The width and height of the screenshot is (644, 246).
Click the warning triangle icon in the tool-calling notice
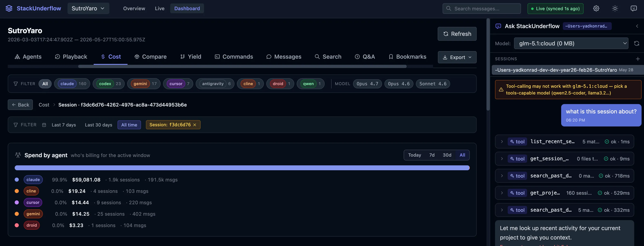pos(501,90)
